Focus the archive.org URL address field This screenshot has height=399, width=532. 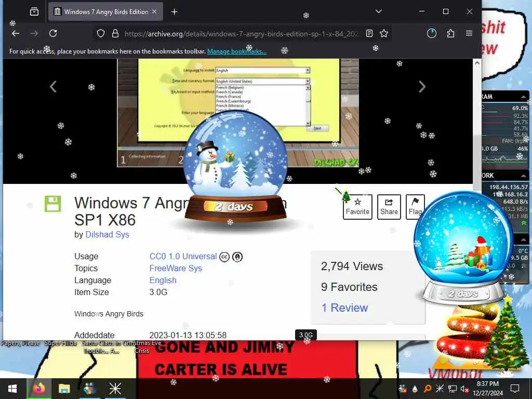(241, 34)
